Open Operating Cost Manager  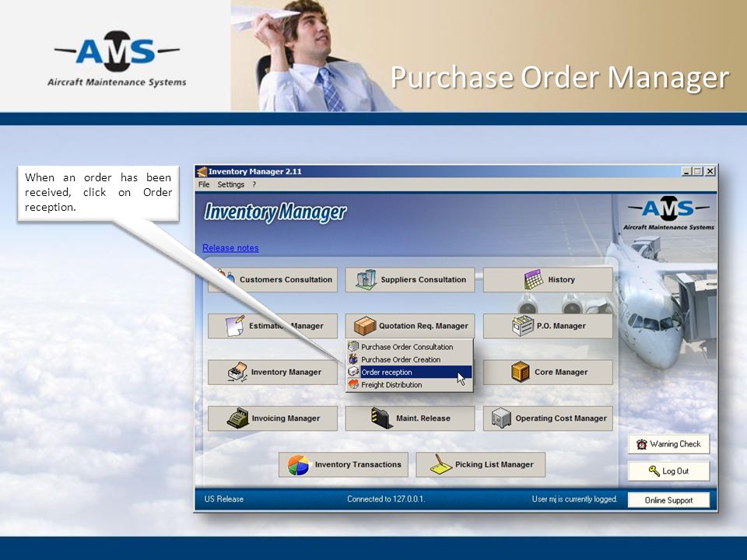pos(548,418)
